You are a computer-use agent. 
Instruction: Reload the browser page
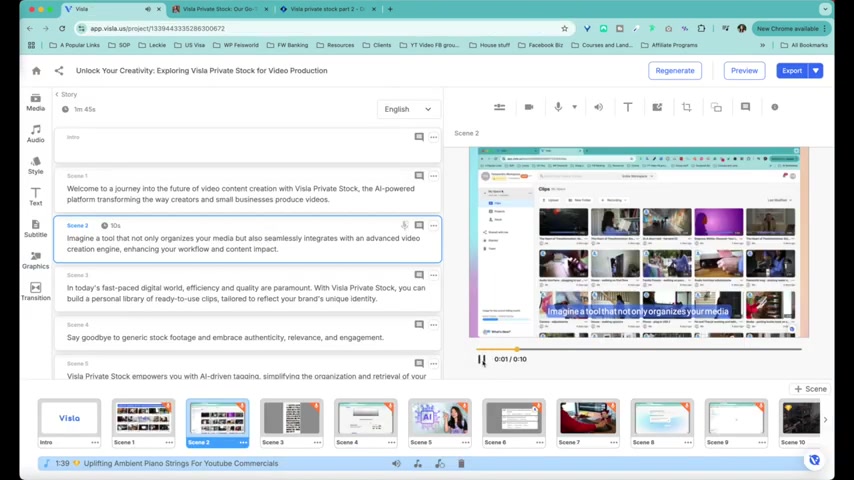point(62,28)
